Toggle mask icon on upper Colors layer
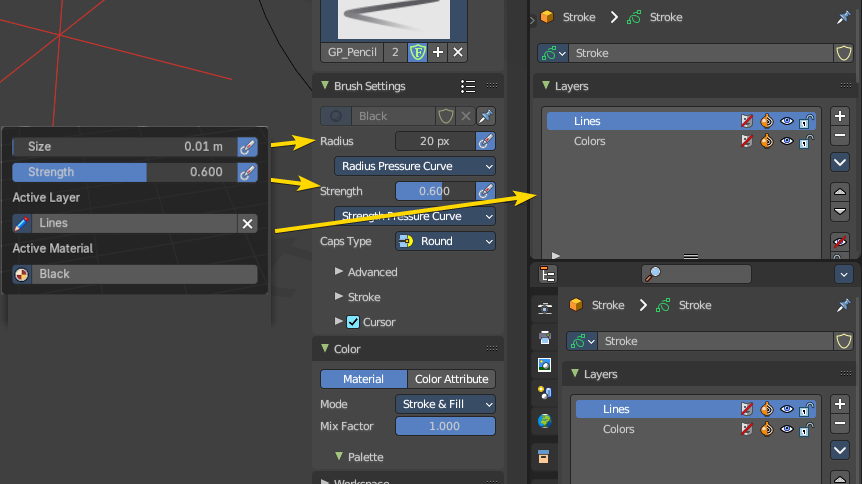The image size is (862, 484). [x=747, y=141]
